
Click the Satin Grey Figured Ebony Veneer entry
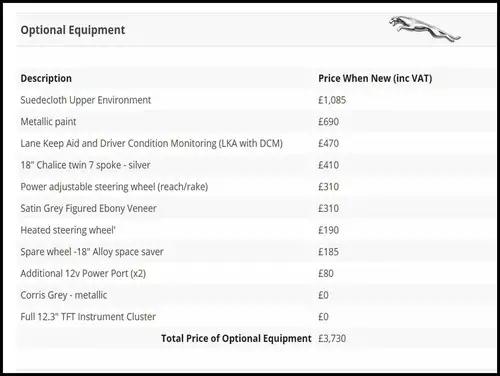(88, 209)
